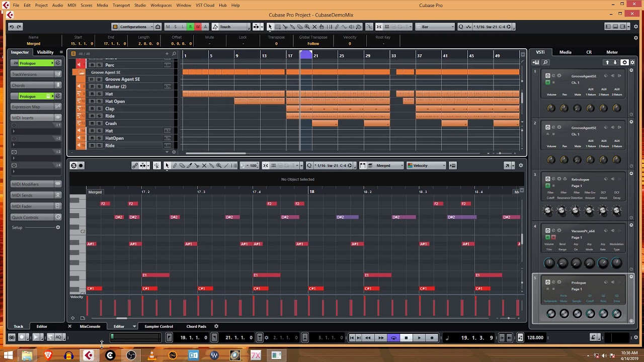Select the Range Selection tool in project toolbar
Screen dimensions: 644x362
tap(277, 27)
